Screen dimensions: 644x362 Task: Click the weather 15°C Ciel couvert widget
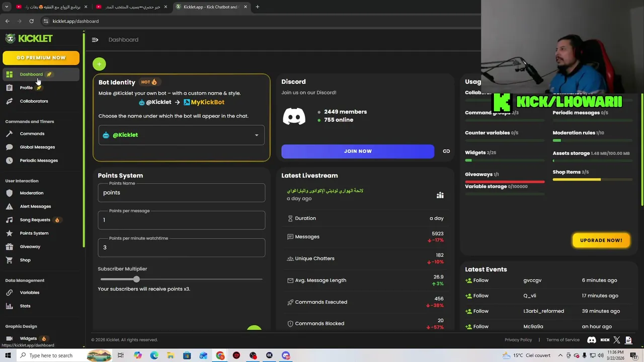tap(527, 355)
